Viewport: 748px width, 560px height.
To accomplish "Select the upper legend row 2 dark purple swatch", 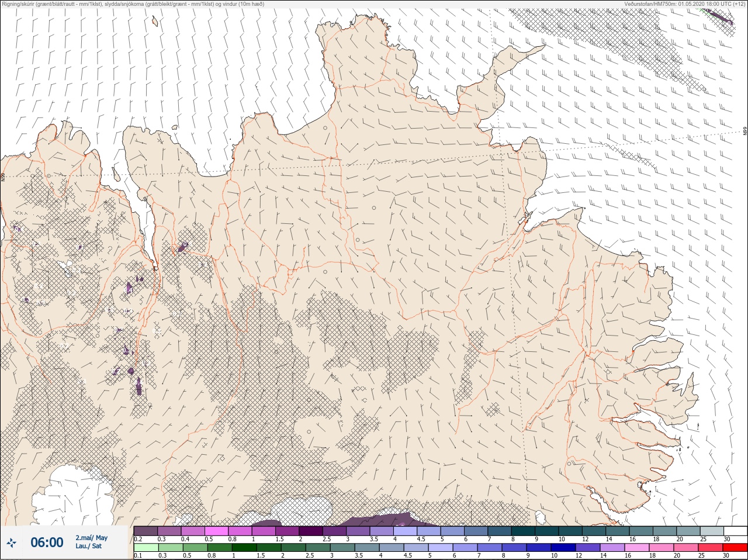I will coord(311,531).
